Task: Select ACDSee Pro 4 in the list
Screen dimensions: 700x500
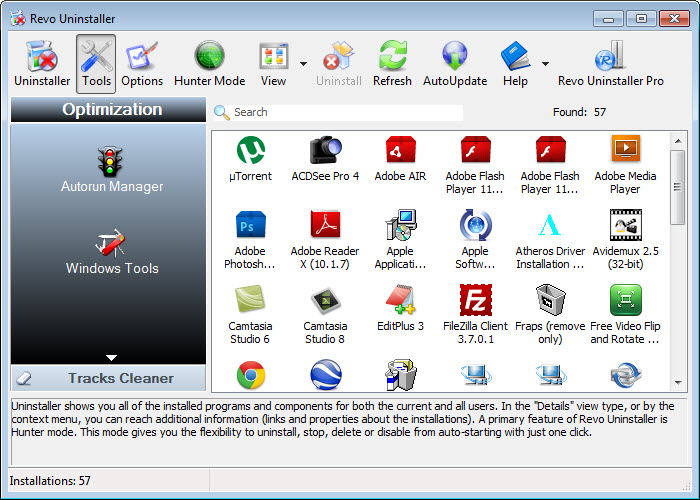Action: [325, 158]
